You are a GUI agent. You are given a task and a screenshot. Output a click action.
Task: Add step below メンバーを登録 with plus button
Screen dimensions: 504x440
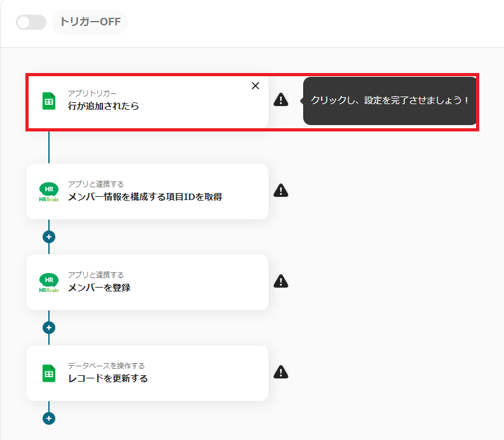tap(49, 328)
